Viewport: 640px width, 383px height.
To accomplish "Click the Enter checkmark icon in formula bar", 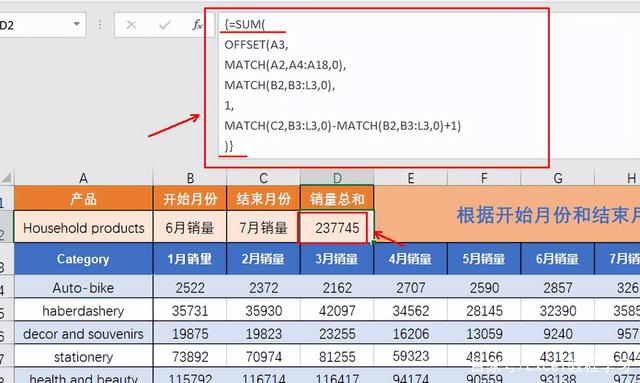I will (164, 25).
